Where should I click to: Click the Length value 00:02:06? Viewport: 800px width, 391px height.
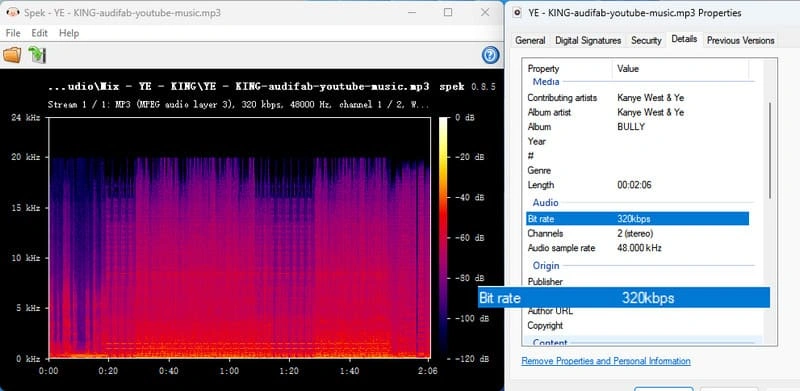[x=634, y=185]
